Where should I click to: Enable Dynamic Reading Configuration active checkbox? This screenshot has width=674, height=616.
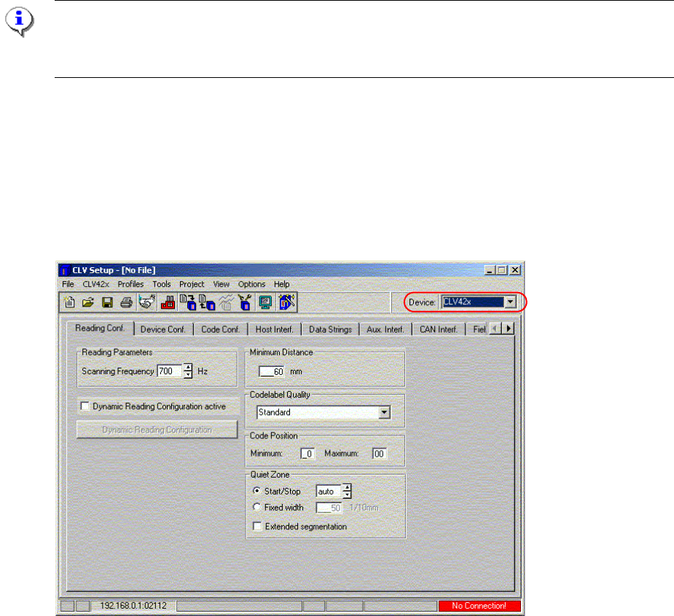pos(85,406)
